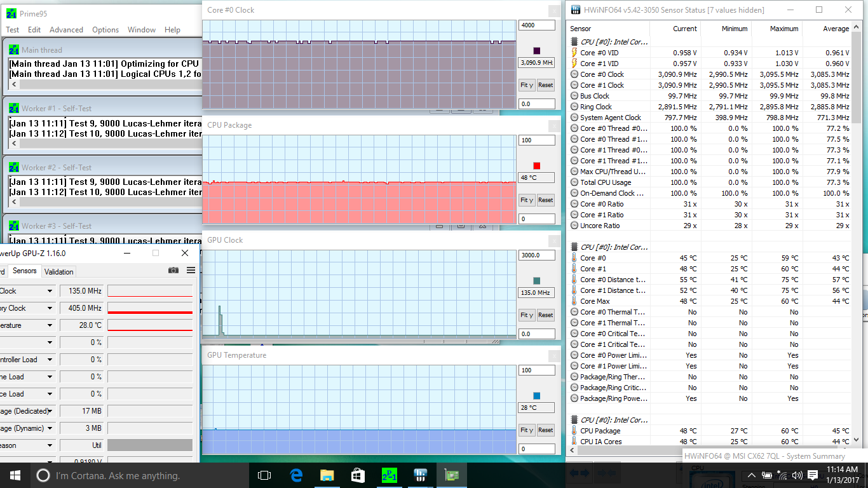Screen dimensions: 868x488
Task: Open the Prime95 Edit menu
Action: [x=34, y=30]
